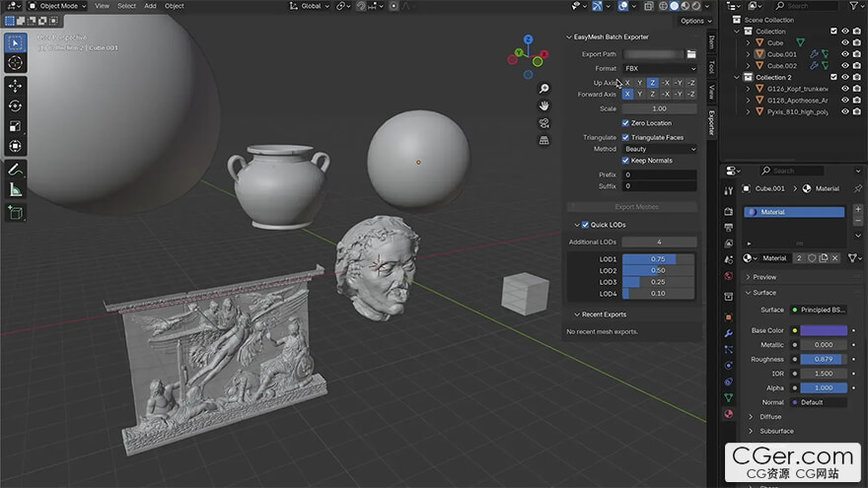868x488 pixels.
Task: Select the 3D Cursor tool
Action: pos(16,63)
